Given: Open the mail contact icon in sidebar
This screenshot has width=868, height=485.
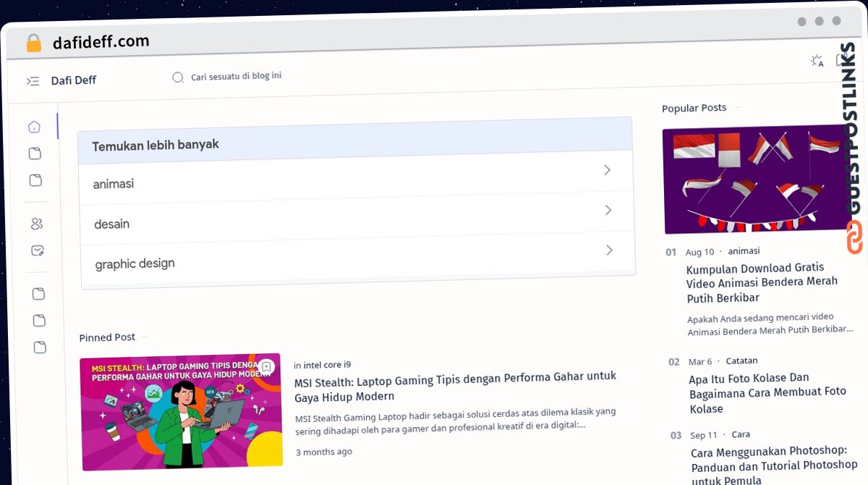Looking at the screenshot, I should click(x=38, y=250).
